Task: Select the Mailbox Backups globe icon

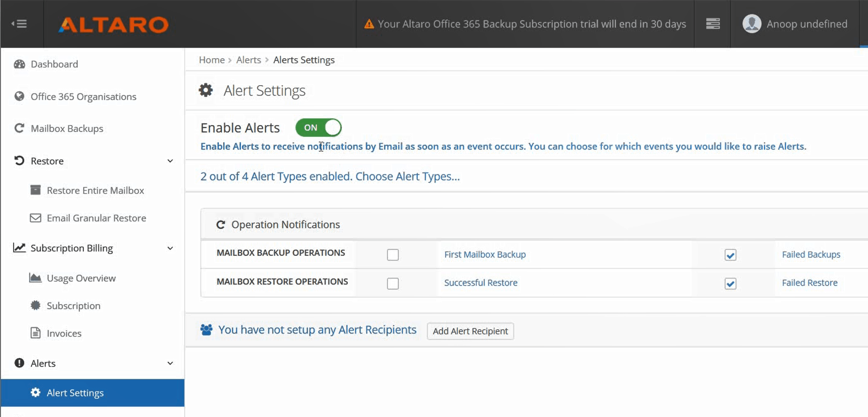Action: coord(20,128)
